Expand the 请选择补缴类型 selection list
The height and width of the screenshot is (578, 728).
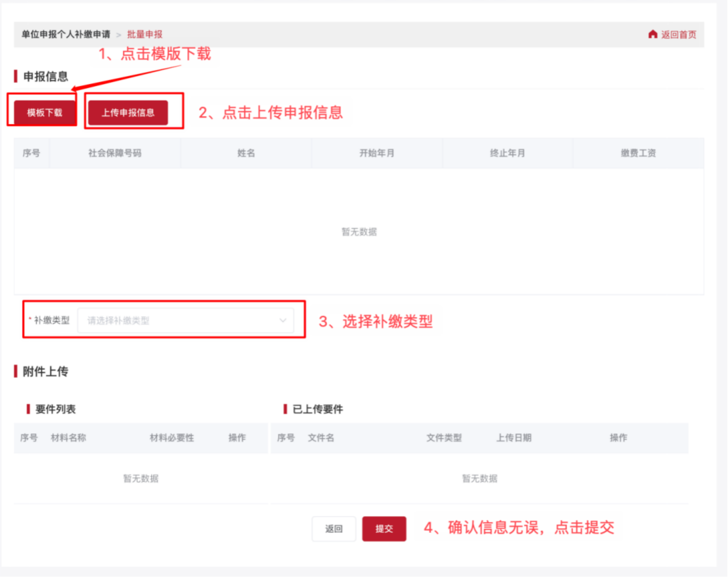[186, 320]
